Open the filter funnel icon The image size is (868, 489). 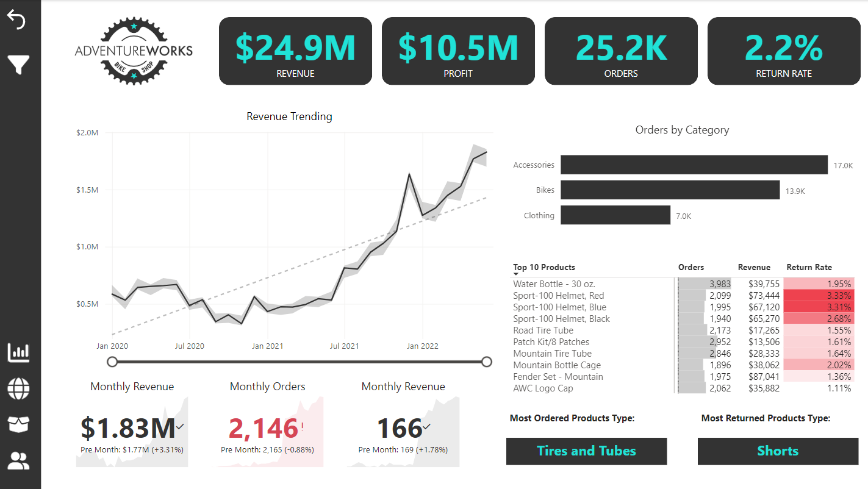pyautogui.click(x=18, y=64)
